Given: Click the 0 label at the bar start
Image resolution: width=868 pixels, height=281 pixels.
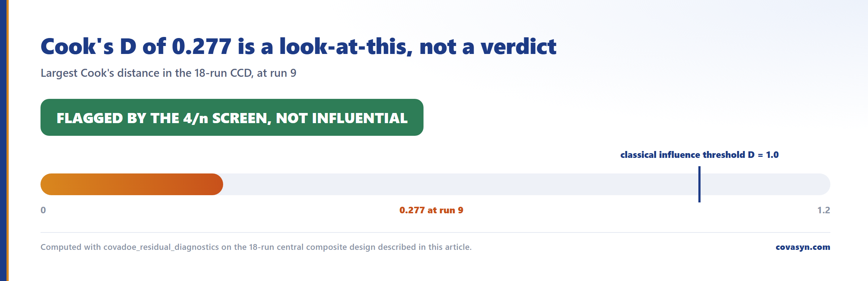Looking at the screenshot, I should [43, 210].
